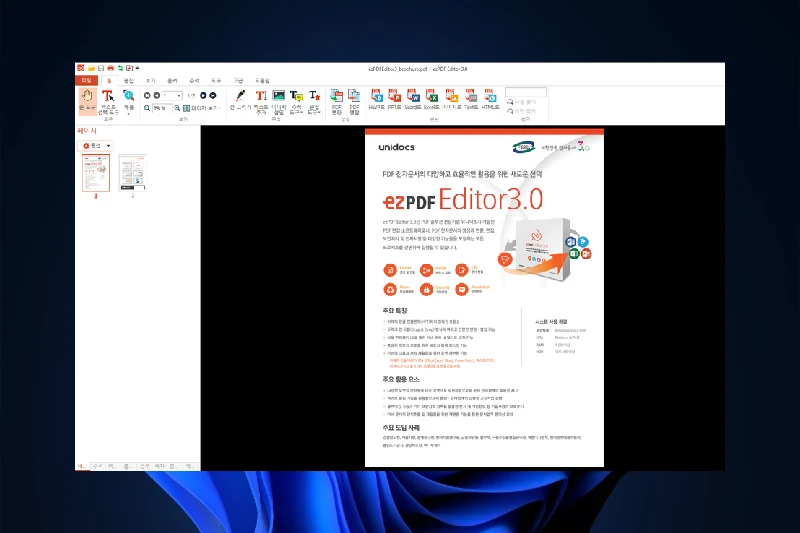Click the search text input field

pyautogui.click(x=526, y=92)
